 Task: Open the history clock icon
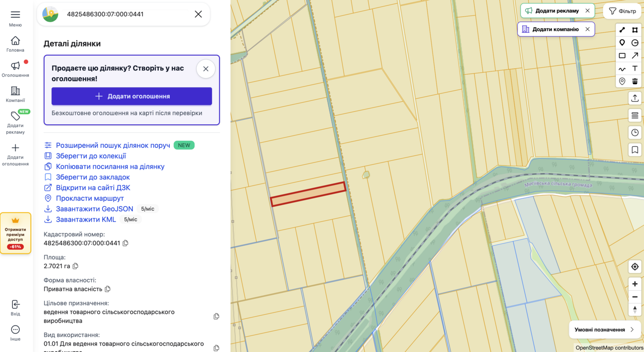coord(635,133)
